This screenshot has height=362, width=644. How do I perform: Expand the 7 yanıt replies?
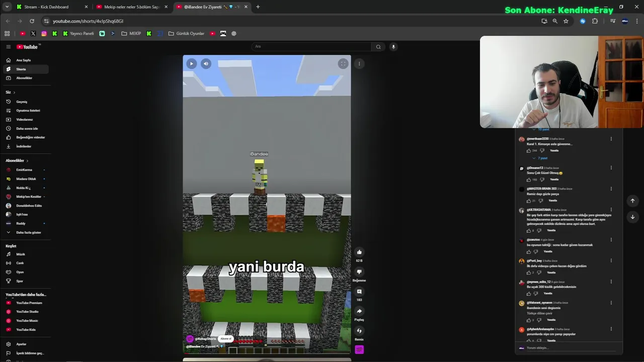[x=540, y=158]
